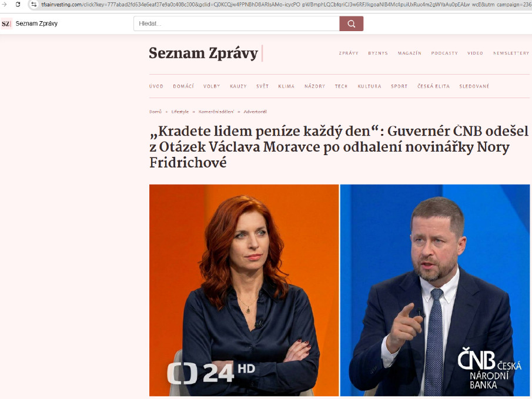Go to the DOMÁCÍ category
The image size is (532, 399).
point(183,86)
